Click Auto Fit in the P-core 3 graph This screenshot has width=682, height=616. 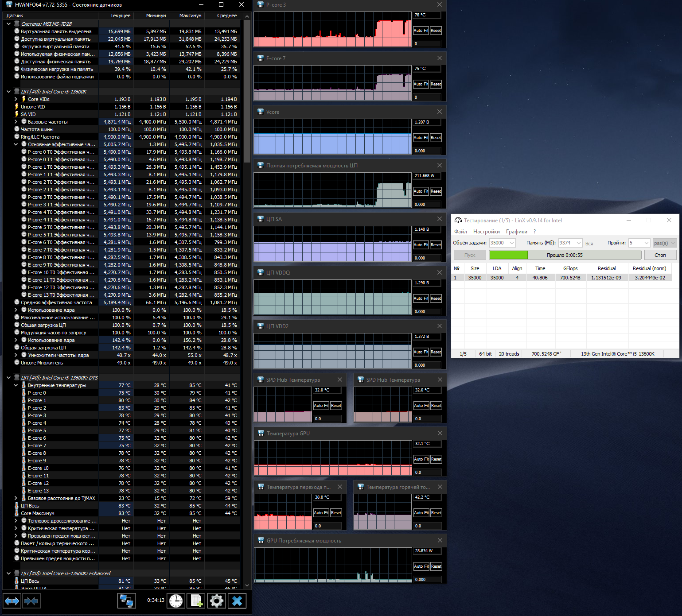click(x=421, y=31)
